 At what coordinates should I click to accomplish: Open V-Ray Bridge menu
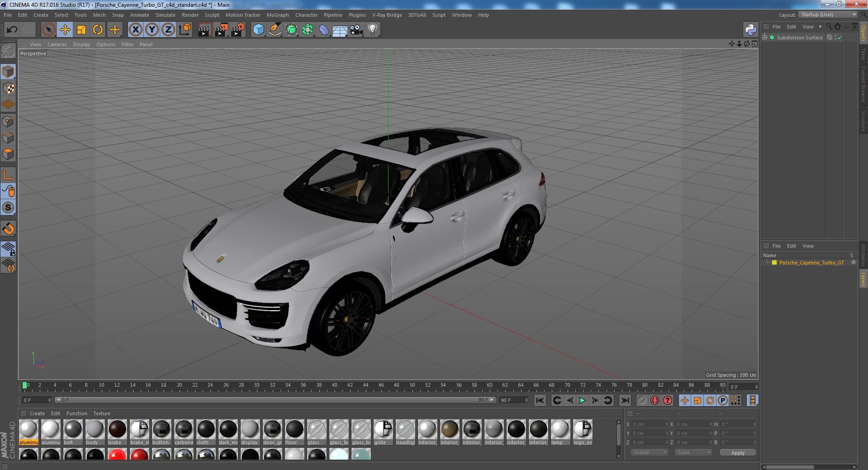[x=387, y=15]
